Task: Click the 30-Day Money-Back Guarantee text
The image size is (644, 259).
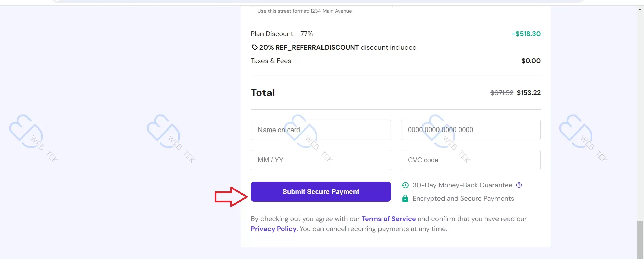Action: coord(462,185)
